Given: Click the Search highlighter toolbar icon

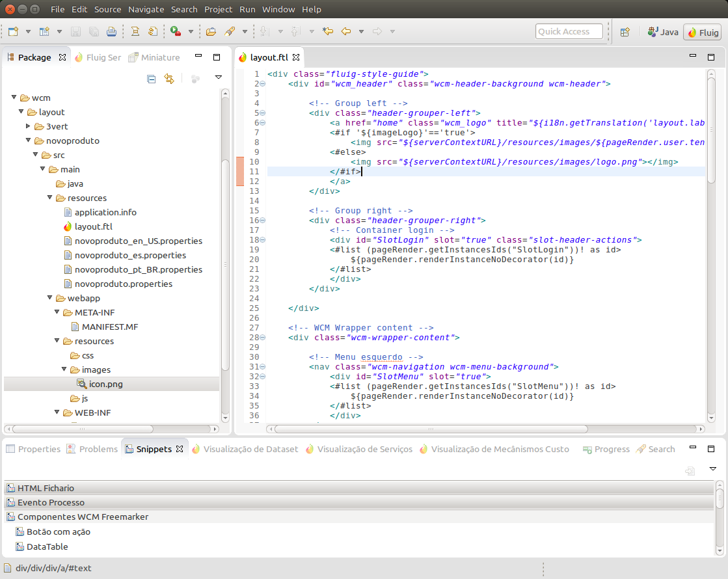Looking at the screenshot, I should [230, 31].
